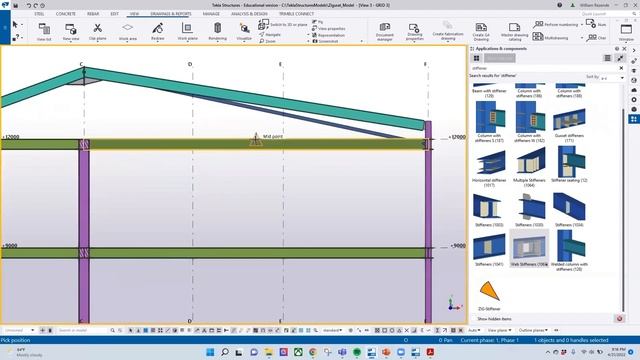Click the selection arrow tool

16,24
